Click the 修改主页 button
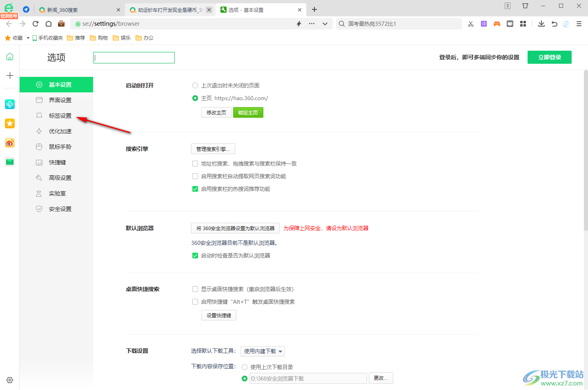 pyautogui.click(x=216, y=112)
